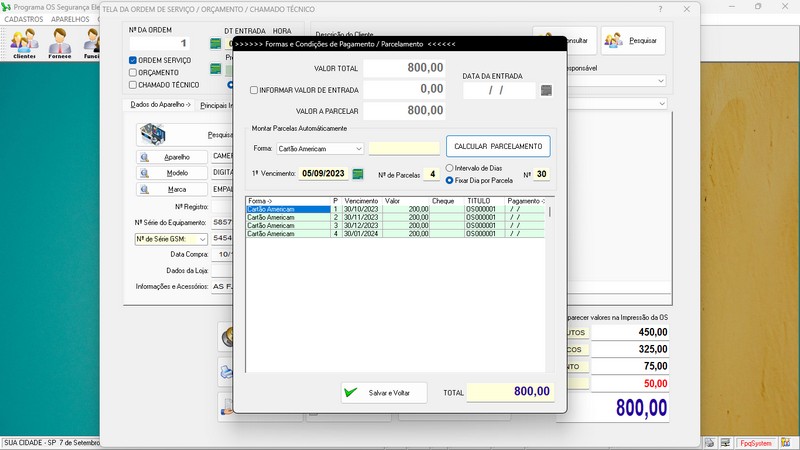Click the help question mark in order window

(660, 9)
